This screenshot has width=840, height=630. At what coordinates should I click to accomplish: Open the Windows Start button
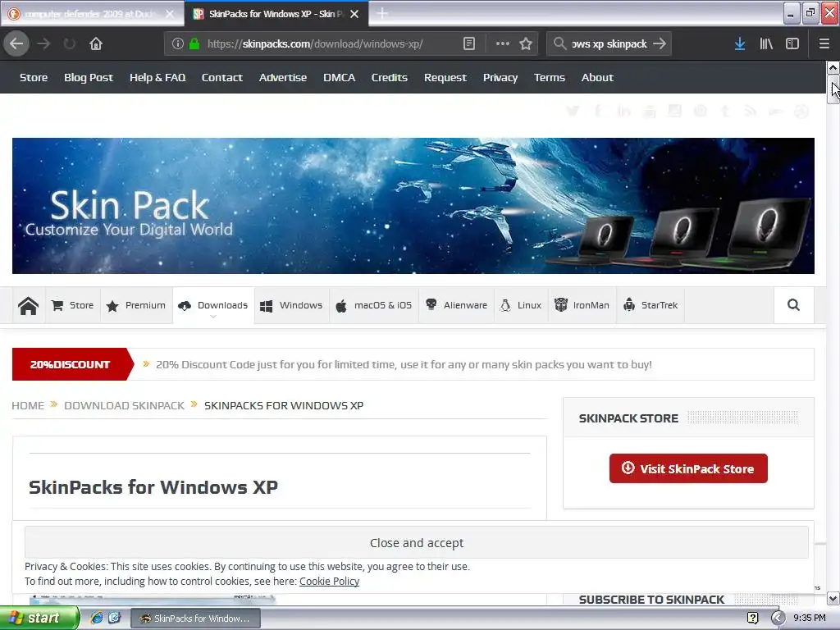39,618
